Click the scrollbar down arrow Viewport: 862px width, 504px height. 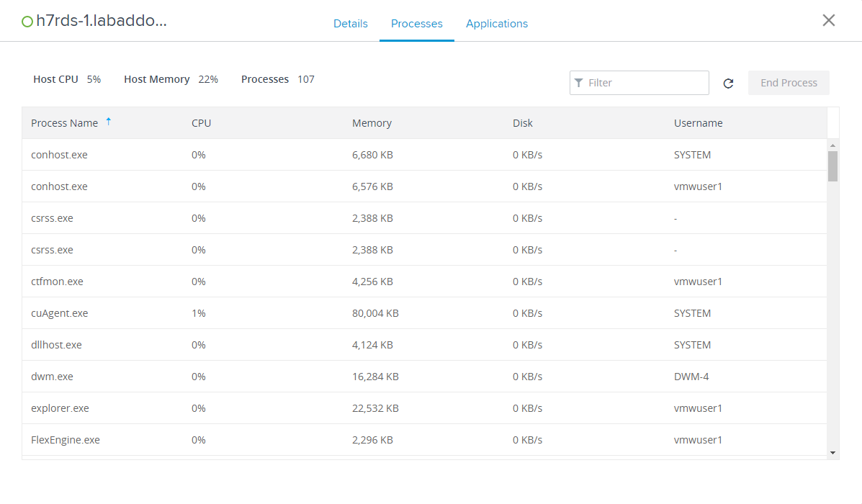click(832, 453)
